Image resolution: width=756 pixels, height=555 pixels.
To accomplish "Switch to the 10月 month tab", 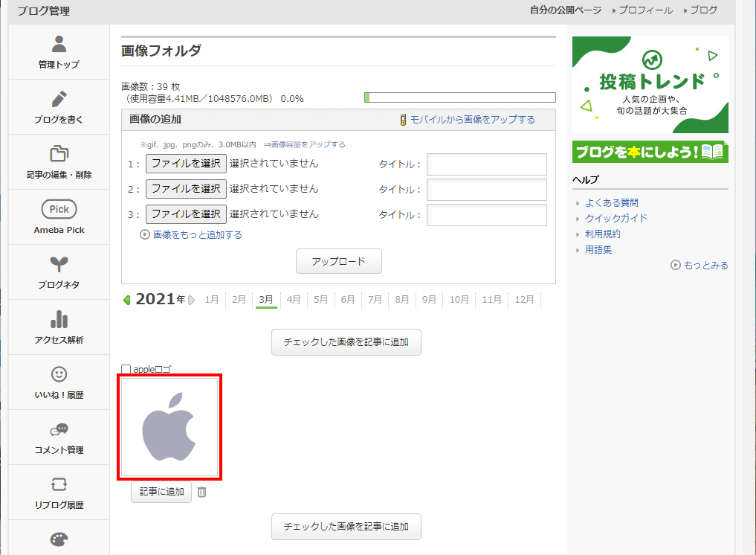I will click(459, 300).
